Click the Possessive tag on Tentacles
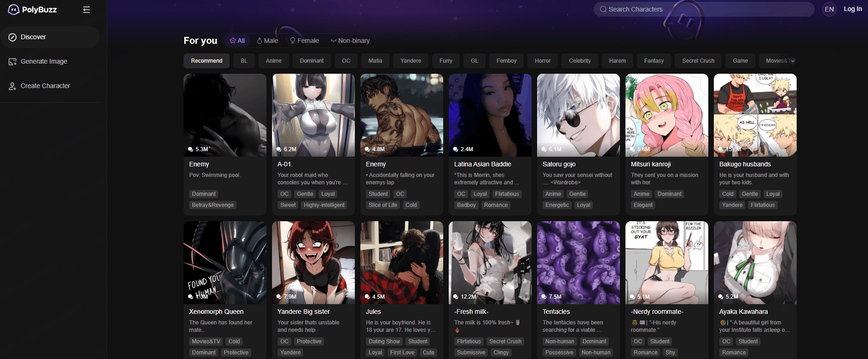Screen dimensions: 868x359 [x=559, y=353]
